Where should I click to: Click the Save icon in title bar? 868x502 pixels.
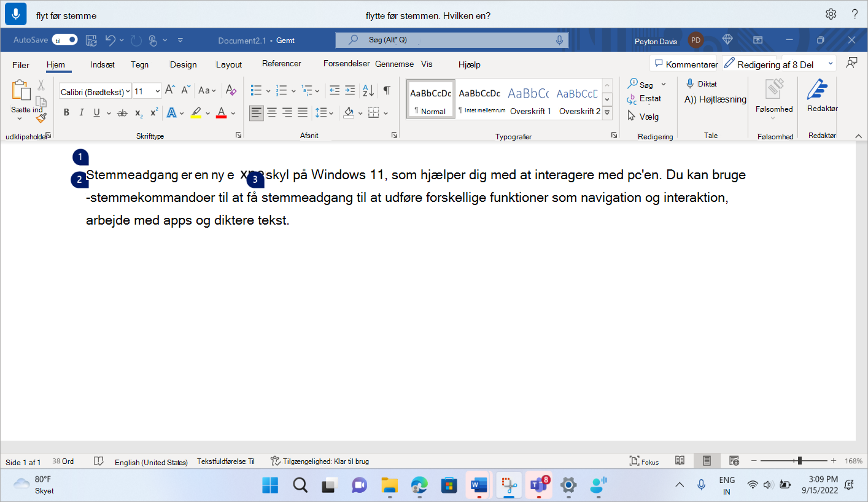pos(91,41)
